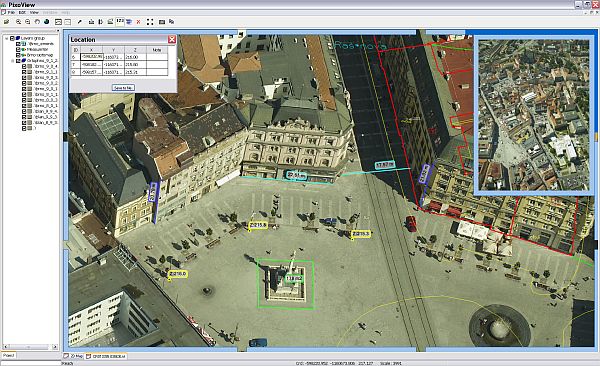Click the yellow Z:216.0 height label
This screenshot has height=366, width=600.
click(x=178, y=274)
